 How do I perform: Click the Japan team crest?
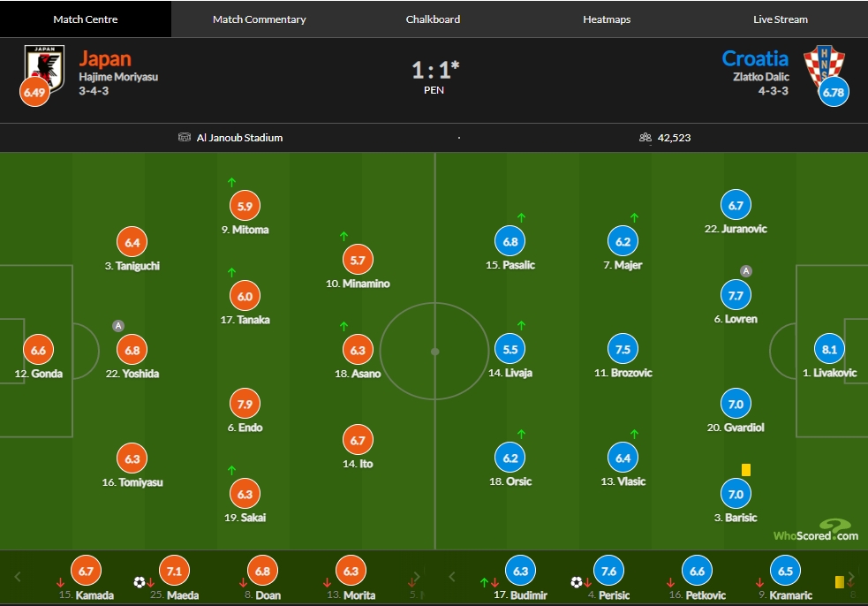click(x=45, y=68)
